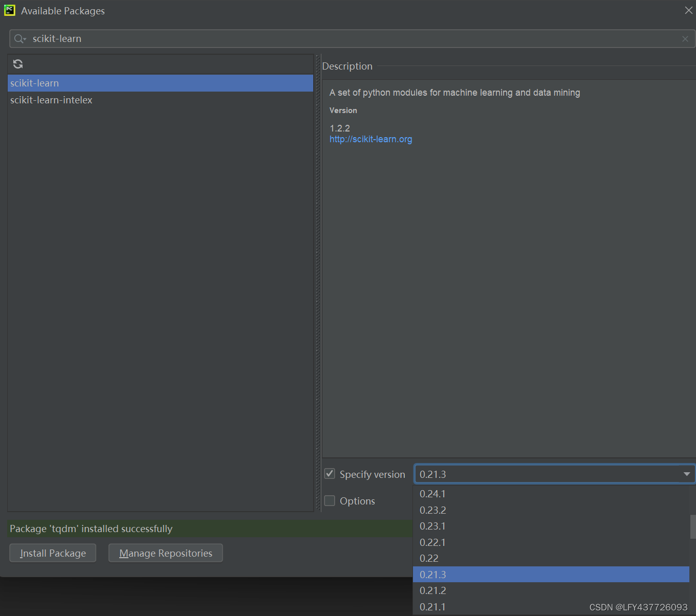Choose version 0.22.1 from the list

pyautogui.click(x=551, y=542)
